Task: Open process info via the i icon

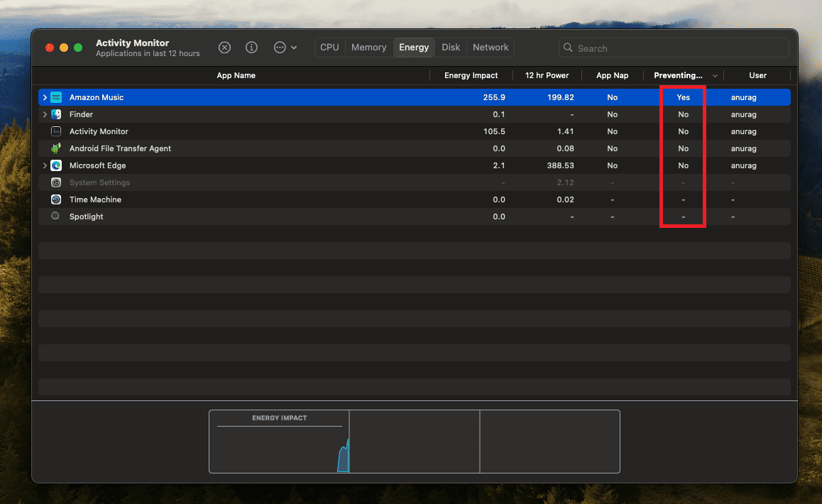Action: pyautogui.click(x=251, y=48)
